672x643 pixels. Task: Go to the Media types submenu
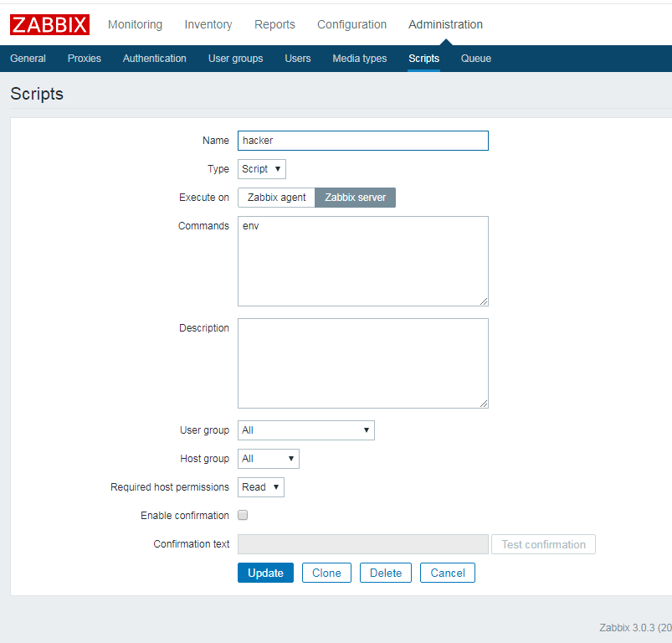tap(360, 59)
